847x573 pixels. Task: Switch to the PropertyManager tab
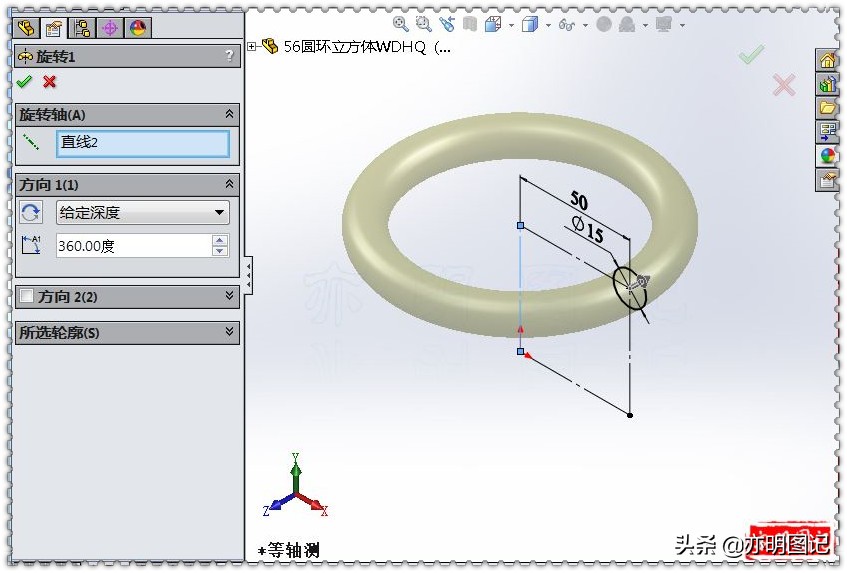click(54, 28)
